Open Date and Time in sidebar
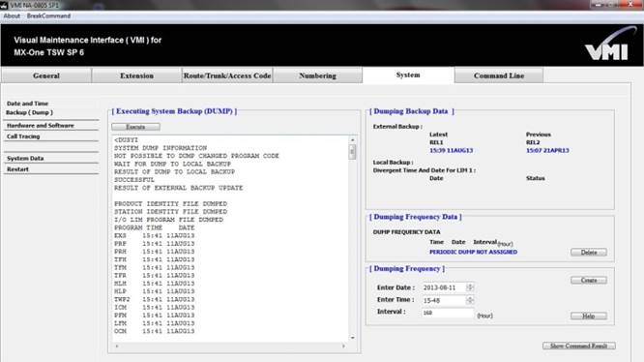This screenshot has height=362, width=644. pyautogui.click(x=27, y=104)
